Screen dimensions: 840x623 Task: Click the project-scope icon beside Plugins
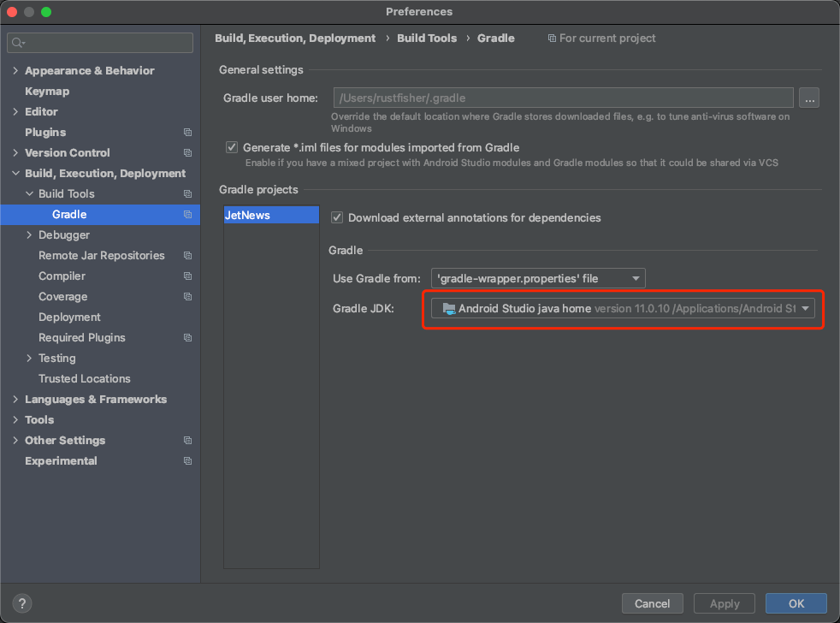(x=187, y=132)
